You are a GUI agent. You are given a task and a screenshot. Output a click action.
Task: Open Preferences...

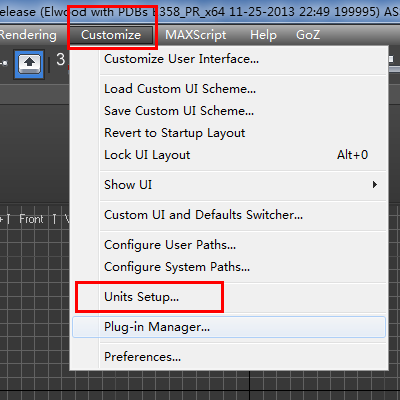pyautogui.click(x=229, y=357)
